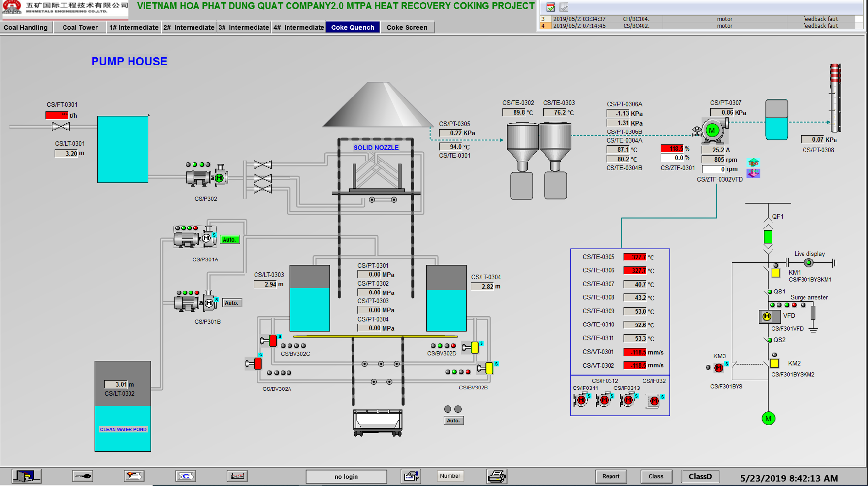Toggle the yellow KM1 contactor switch
This screenshot has width=868, height=486.
point(775,273)
